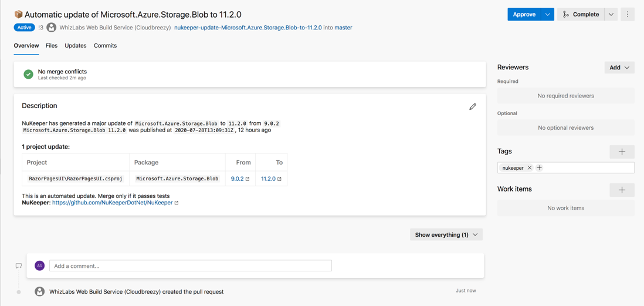Screen dimensions: 644x306
Task: Open the three-dot more options menu
Action: tap(628, 15)
